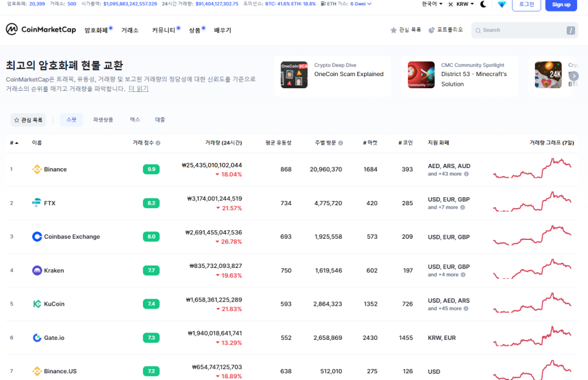Sort by # 마켓 column header
588x380 pixels.
(370, 142)
